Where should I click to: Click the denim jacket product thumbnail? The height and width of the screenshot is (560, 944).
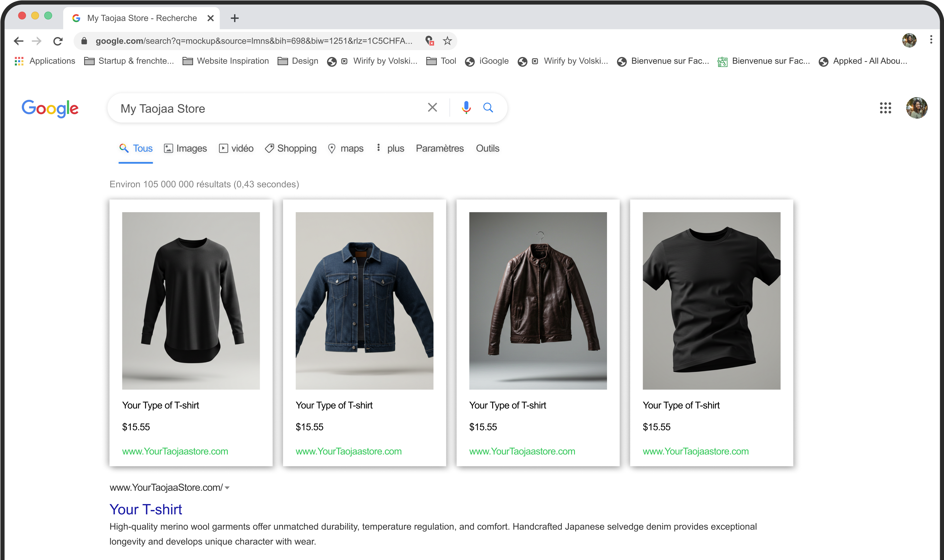click(x=364, y=300)
